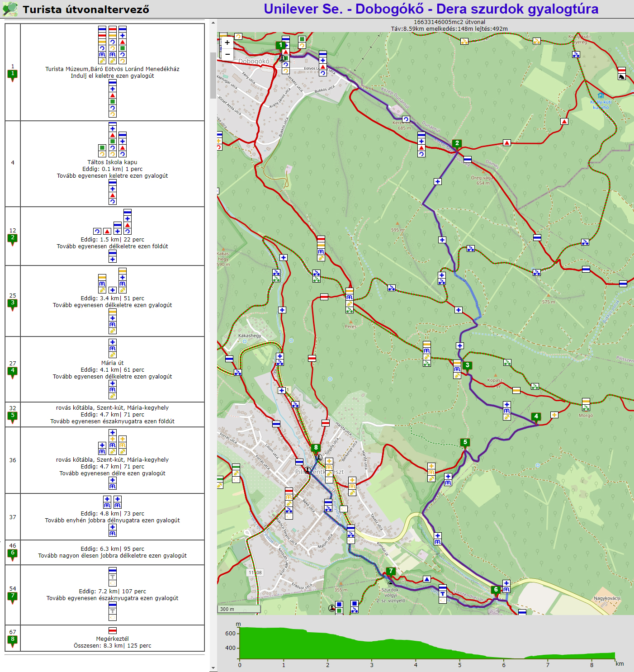Click green waypoint marker 6 on the map
Screen dimensions: 634x672
[x=496, y=590]
